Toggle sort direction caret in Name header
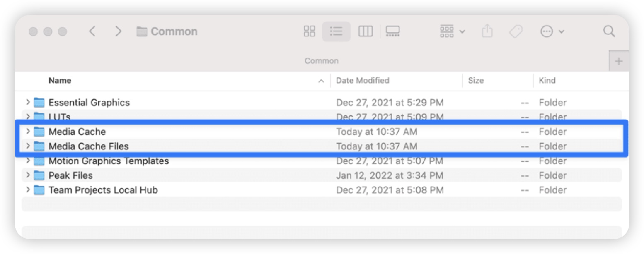This screenshot has height=254, width=644. tap(321, 81)
